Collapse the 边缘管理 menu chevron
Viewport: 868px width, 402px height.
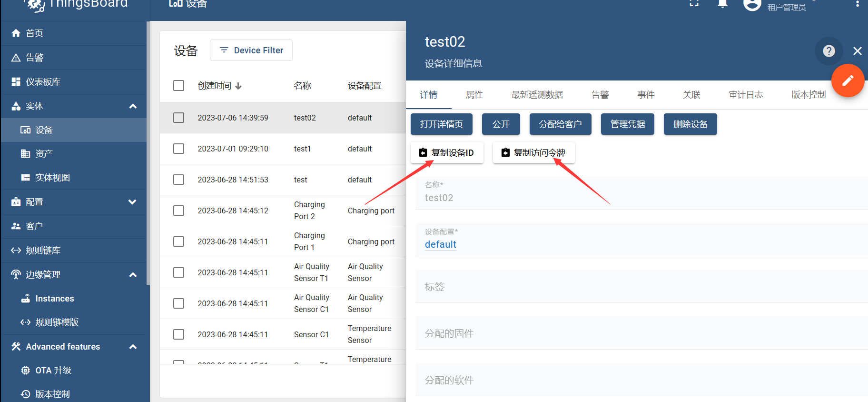(133, 275)
